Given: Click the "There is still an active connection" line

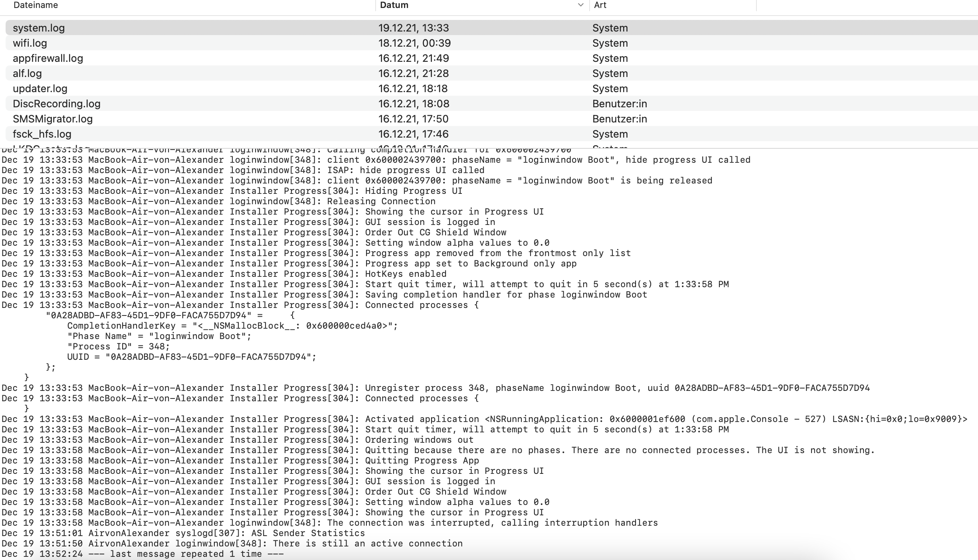Looking at the screenshot, I should coord(367,543).
